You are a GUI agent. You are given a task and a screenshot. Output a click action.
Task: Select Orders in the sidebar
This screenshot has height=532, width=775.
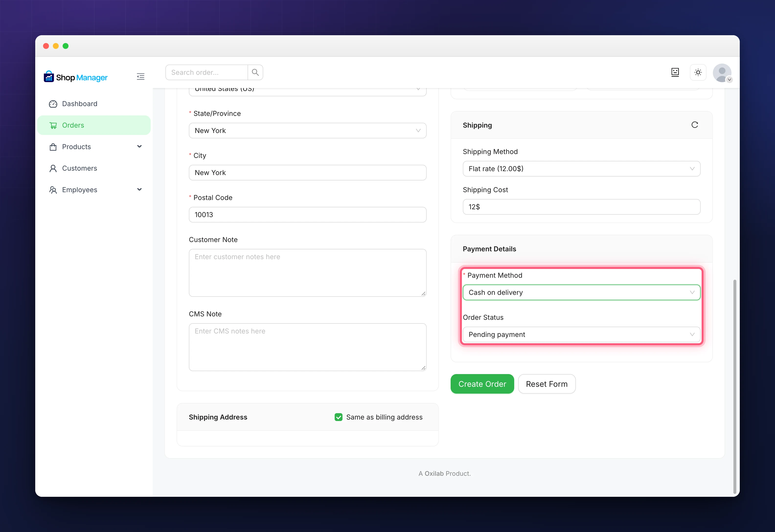[94, 125]
